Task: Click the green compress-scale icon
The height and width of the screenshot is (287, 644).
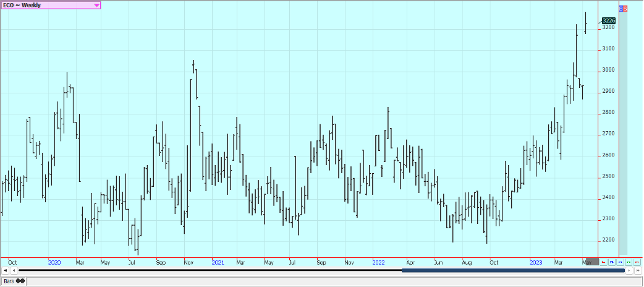Action: tap(629, 262)
